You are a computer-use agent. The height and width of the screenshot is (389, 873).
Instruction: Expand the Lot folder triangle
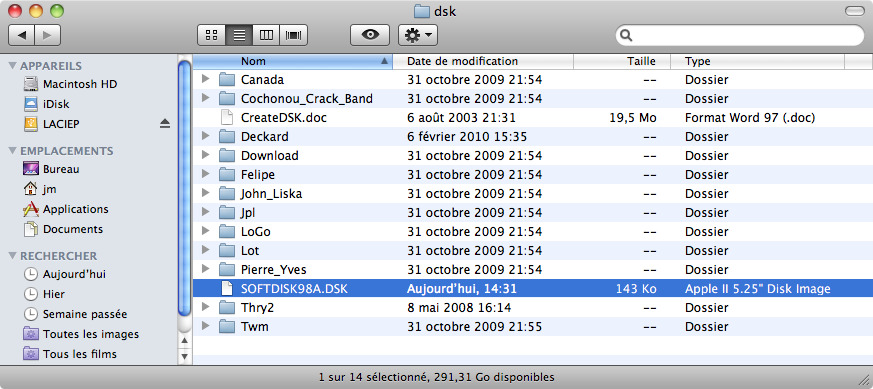(x=205, y=250)
